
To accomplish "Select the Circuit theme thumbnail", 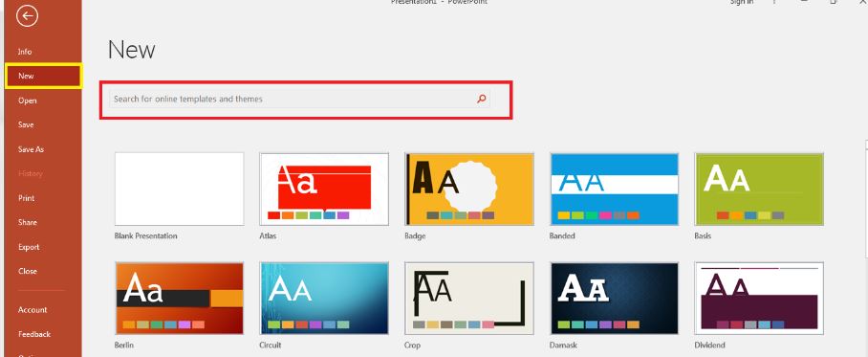I will (324, 299).
